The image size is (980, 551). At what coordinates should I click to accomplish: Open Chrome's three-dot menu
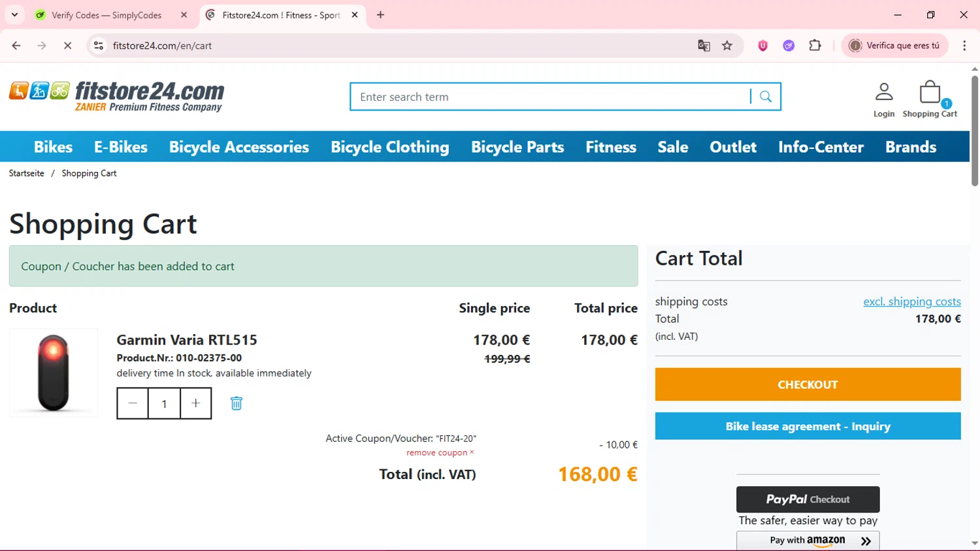pyautogui.click(x=964, y=46)
